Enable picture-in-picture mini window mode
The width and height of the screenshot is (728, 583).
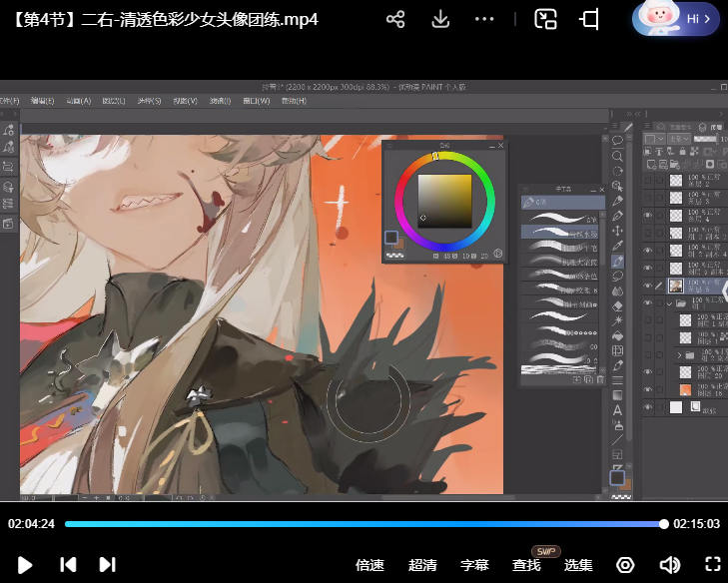click(545, 19)
